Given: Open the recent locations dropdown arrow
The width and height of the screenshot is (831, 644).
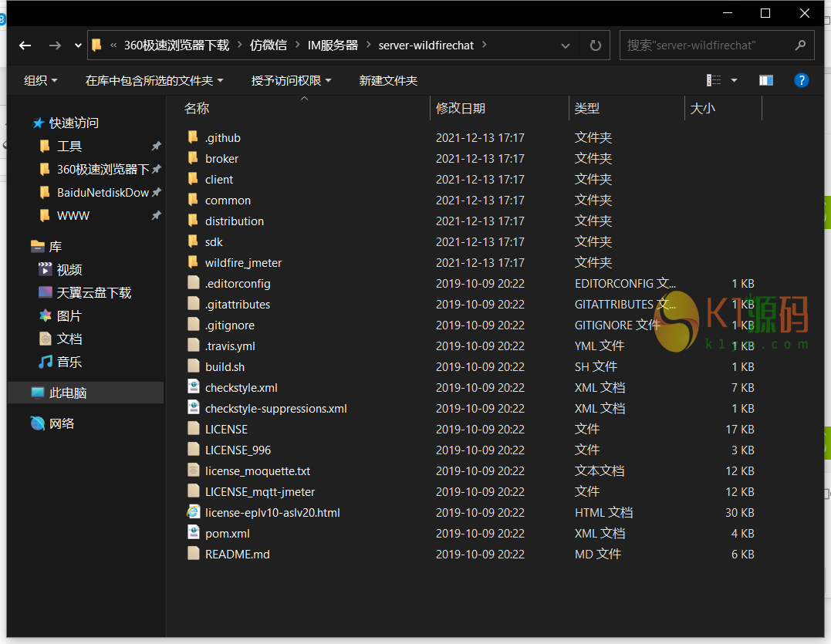Looking at the screenshot, I should 78,46.
